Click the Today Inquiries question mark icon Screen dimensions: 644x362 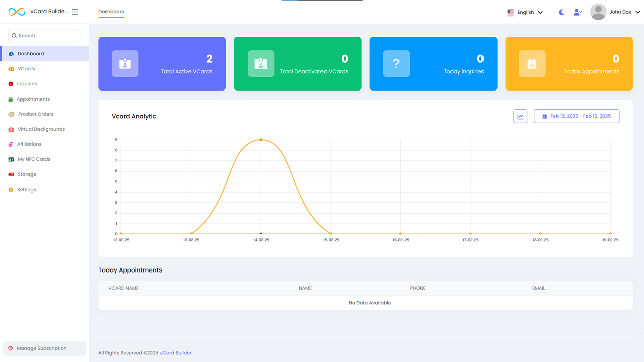396,64
